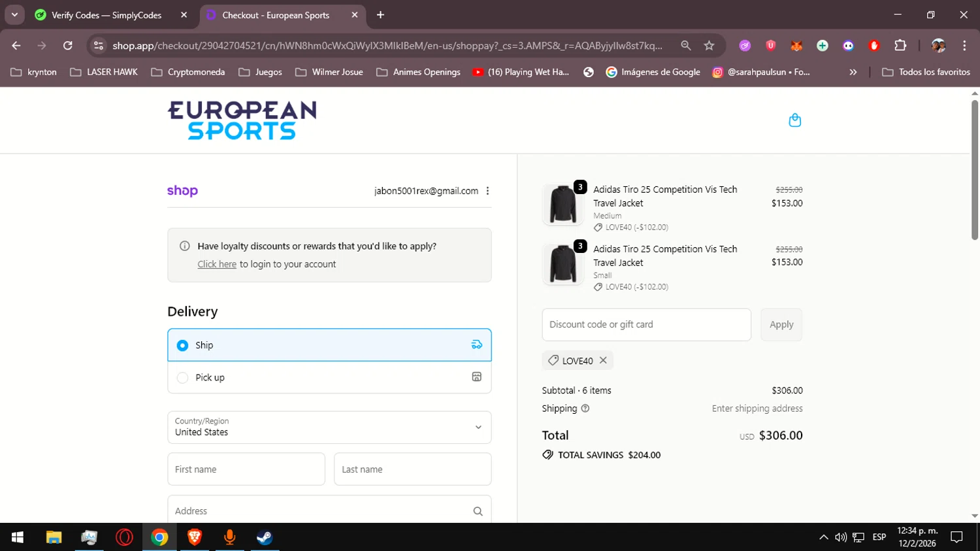The width and height of the screenshot is (980, 551).
Task: Open the tab search dropdown arrow
Action: (x=14, y=14)
